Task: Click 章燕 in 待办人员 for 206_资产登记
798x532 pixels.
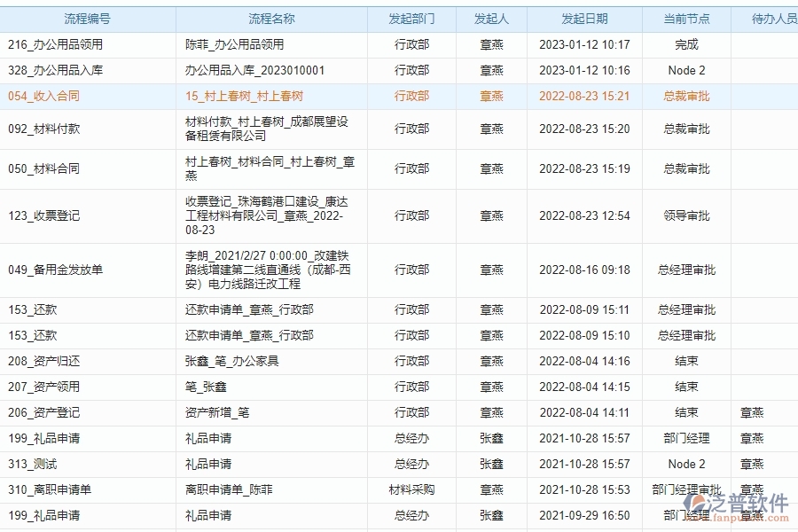Action: (x=752, y=411)
